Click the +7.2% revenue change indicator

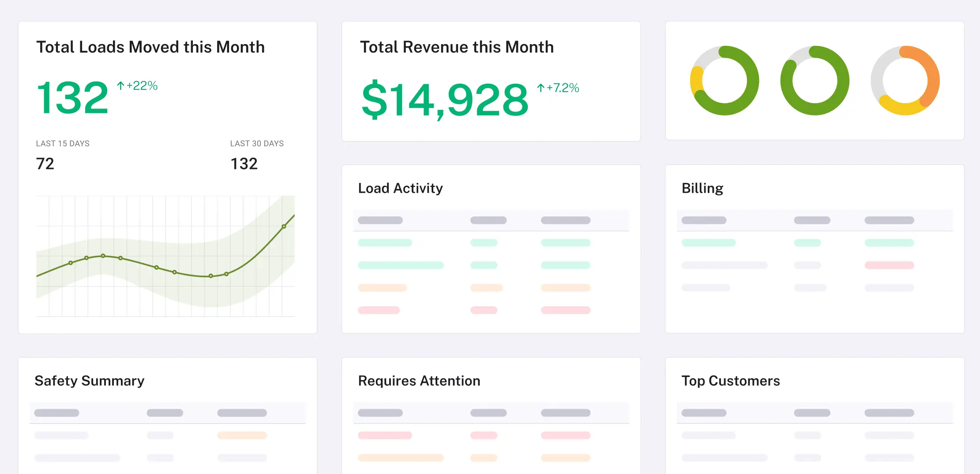point(558,88)
